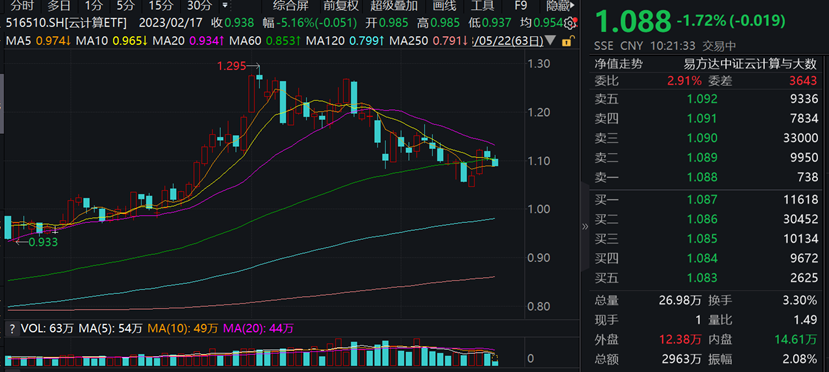Select the 15分 period tab
Screen dimensions: 829x372
(x=161, y=6)
